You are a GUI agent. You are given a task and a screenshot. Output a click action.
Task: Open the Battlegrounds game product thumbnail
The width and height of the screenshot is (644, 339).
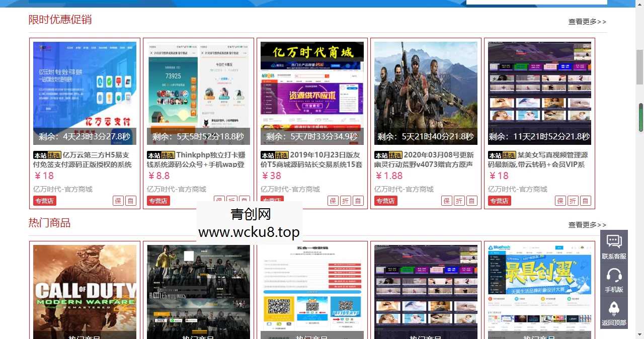click(198, 292)
